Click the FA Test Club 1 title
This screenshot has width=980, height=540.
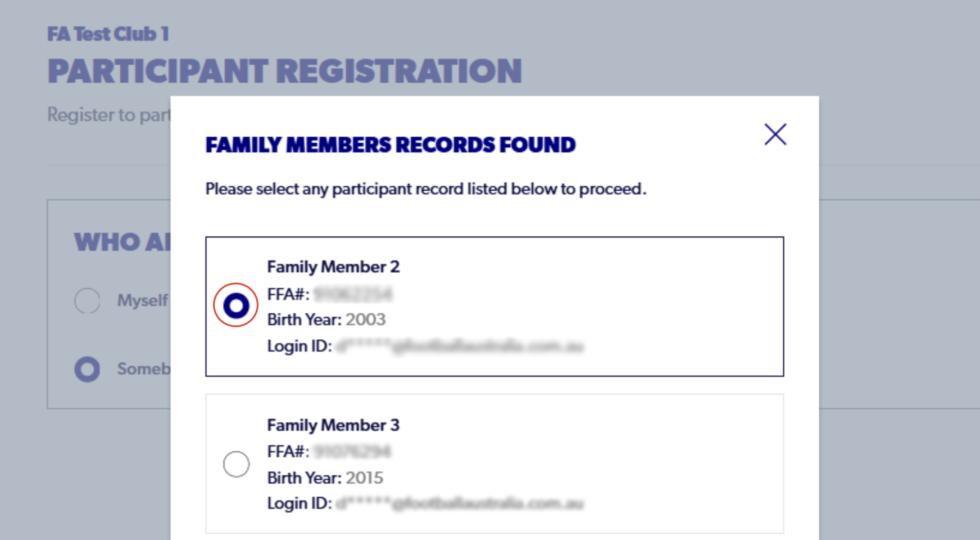click(x=108, y=34)
